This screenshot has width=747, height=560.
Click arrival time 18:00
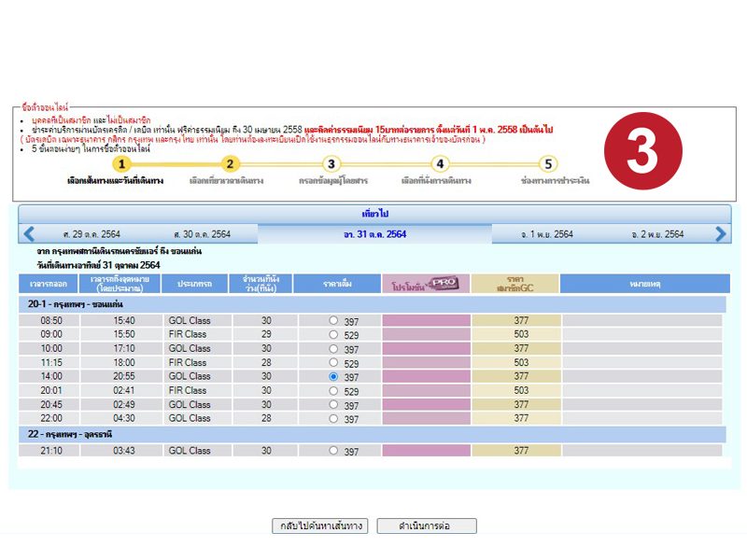pyautogui.click(x=124, y=362)
